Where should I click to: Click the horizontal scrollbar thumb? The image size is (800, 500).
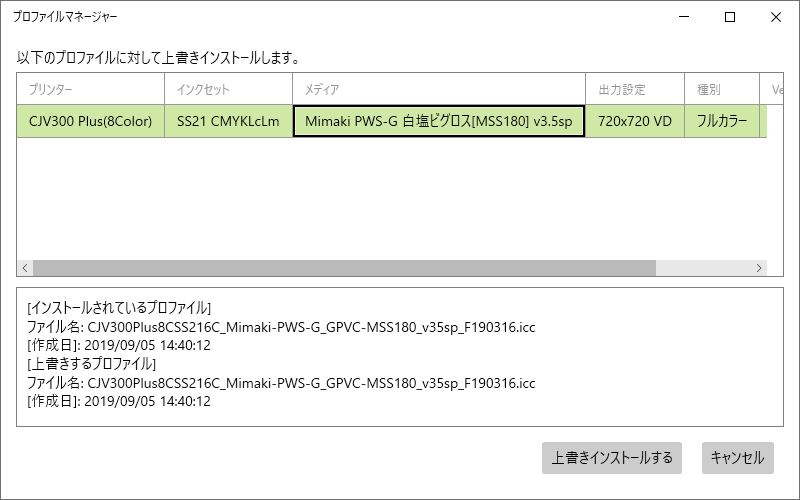[344, 268]
